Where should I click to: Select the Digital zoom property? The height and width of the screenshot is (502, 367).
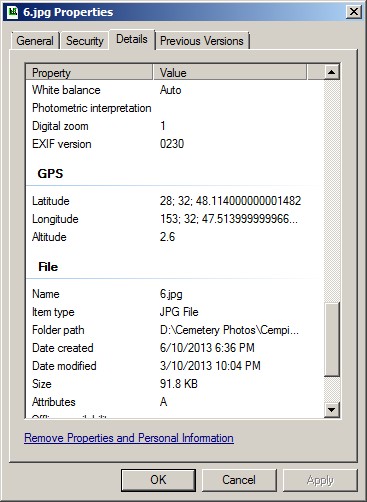click(x=60, y=126)
